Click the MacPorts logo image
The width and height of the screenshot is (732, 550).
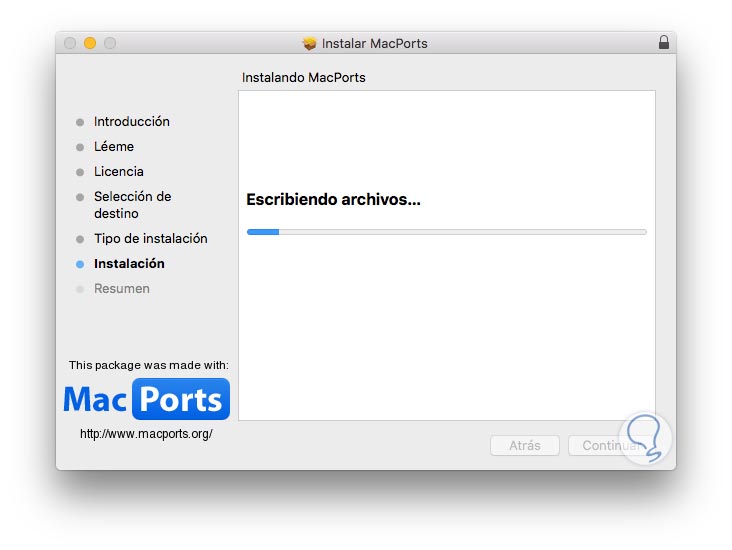pyautogui.click(x=147, y=399)
